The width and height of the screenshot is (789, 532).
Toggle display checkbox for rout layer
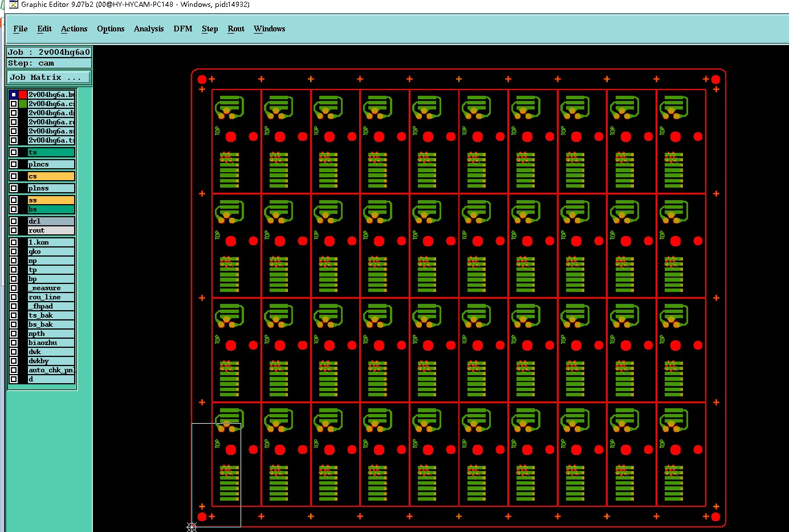click(14, 230)
